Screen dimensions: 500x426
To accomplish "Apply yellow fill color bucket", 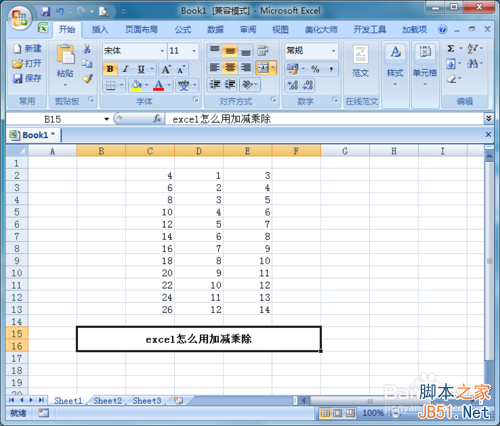I will [x=136, y=85].
